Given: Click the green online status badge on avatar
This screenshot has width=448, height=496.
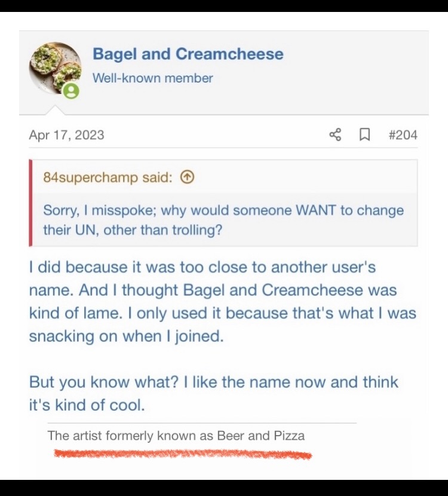Looking at the screenshot, I should click(71, 91).
